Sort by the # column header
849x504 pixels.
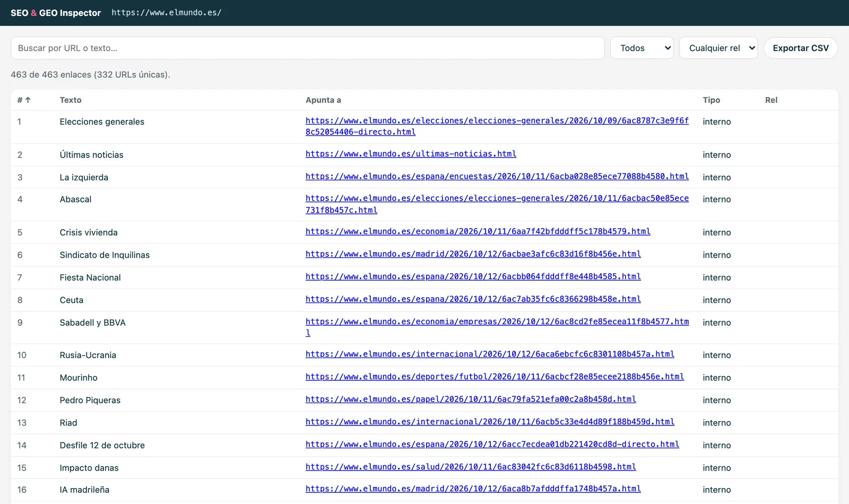pyautogui.click(x=24, y=100)
